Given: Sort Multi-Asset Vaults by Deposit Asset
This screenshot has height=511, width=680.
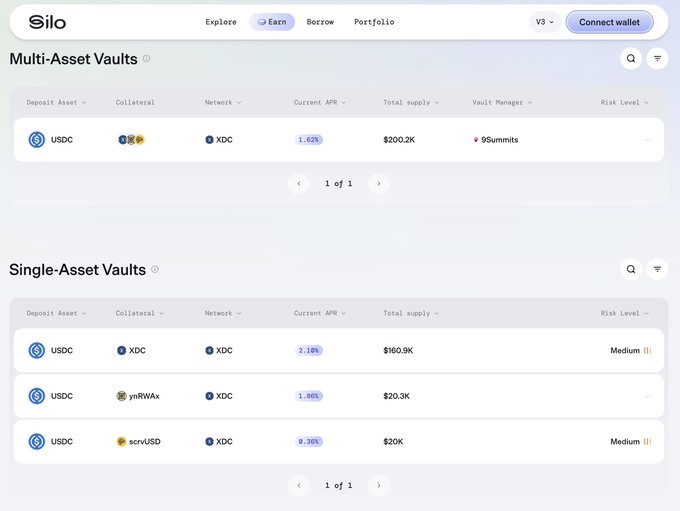Looking at the screenshot, I should (56, 102).
